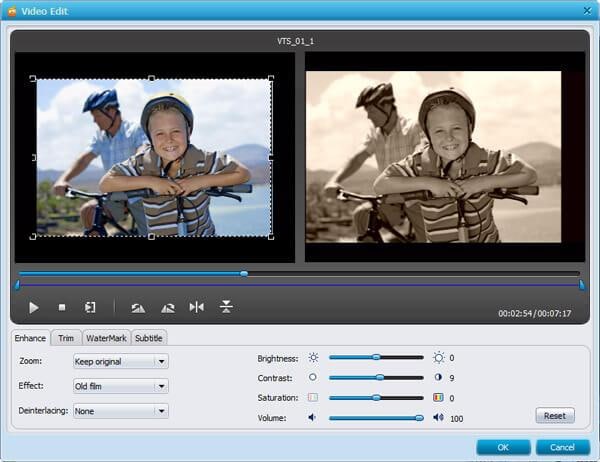Confirm edits with OK button
Screen dimensions: 600x462
click(503, 447)
